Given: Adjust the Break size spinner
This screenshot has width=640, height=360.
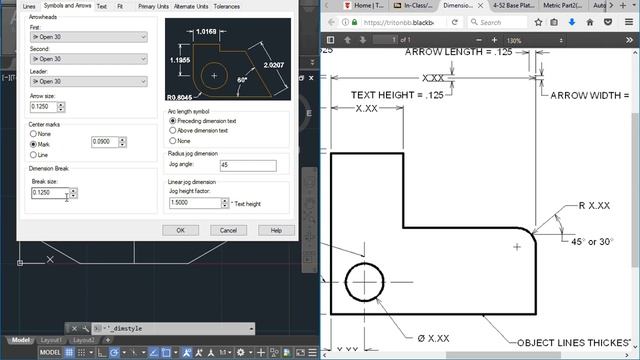Looking at the screenshot, I should tap(73, 193).
